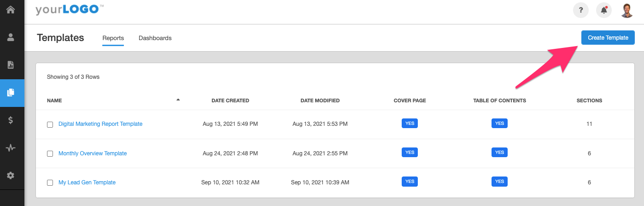Select the Monthly Overview Template checkbox
The image size is (644, 206).
pos(50,153)
